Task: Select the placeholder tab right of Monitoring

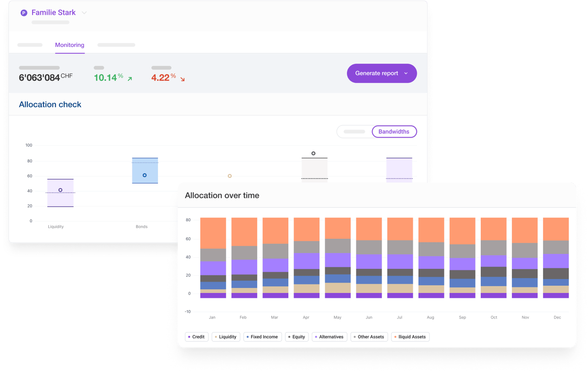Action: point(116,45)
